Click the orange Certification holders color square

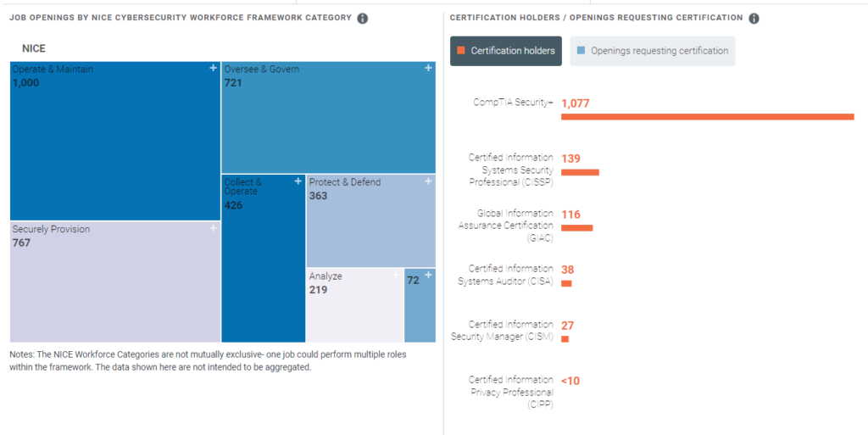click(x=461, y=51)
